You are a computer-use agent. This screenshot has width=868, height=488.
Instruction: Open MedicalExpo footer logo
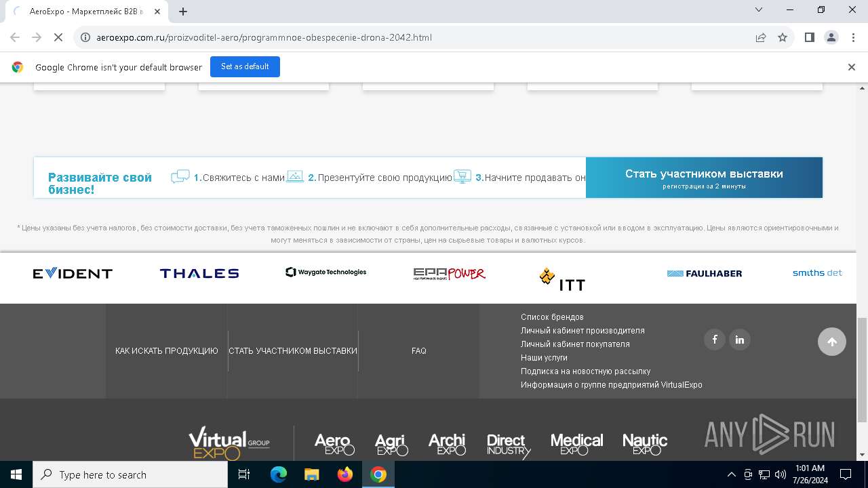[576, 444]
